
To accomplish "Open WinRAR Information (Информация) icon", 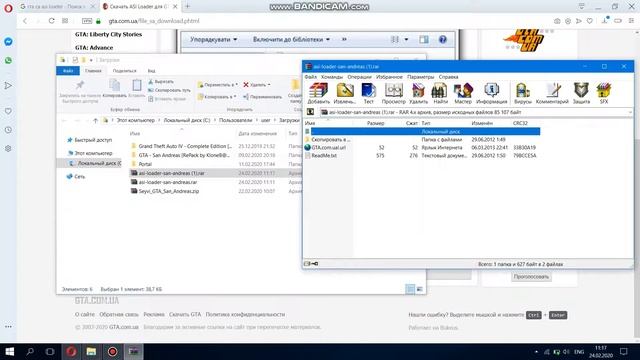I will click(x=491, y=93).
